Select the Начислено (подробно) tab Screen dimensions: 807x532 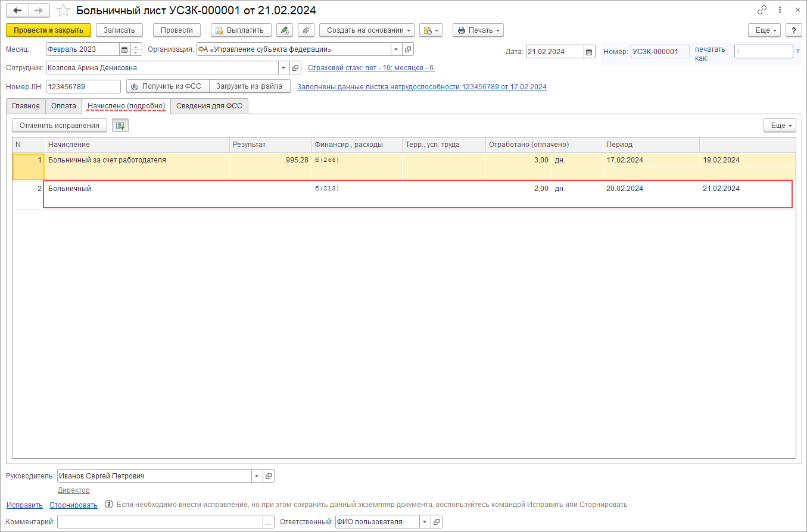[x=126, y=106]
